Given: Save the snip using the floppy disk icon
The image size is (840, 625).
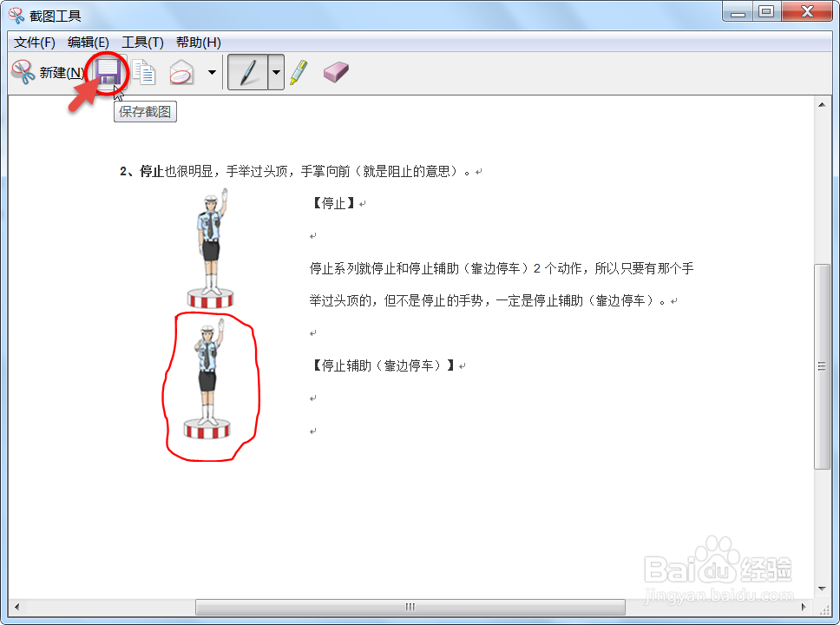Looking at the screenshot, I should (x=108, y=72).
